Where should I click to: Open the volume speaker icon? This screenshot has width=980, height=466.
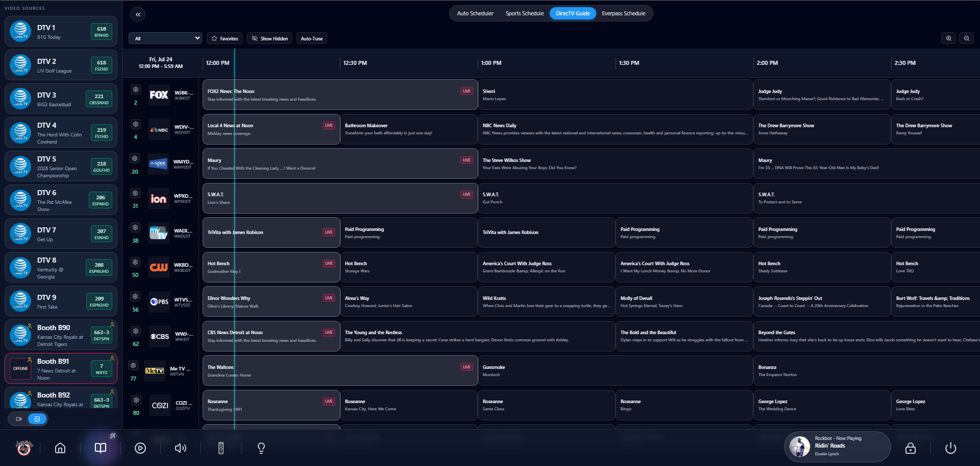[x=180, y=448]
